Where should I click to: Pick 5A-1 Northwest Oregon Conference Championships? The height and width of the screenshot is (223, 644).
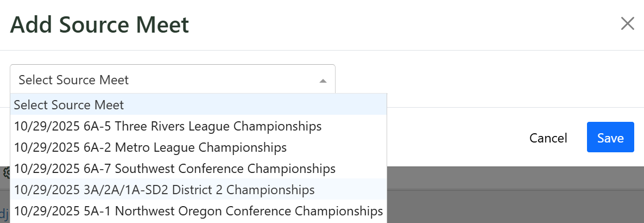[x=198, y=212]
